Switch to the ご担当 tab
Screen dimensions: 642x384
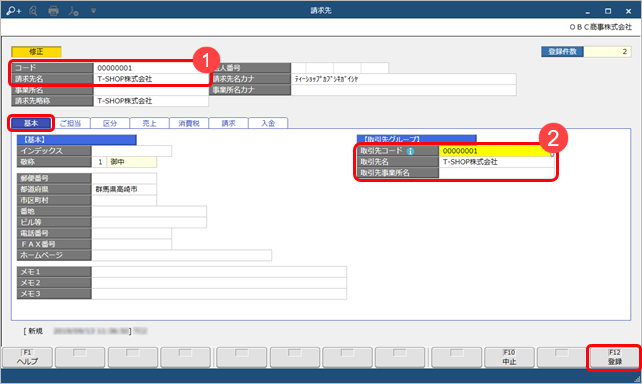(x=70, y=123)
